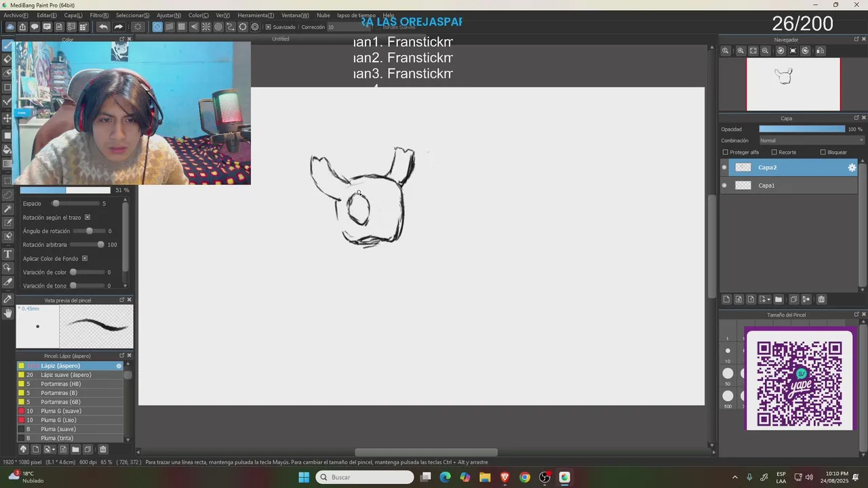
Task: Add a new layer folder in Capa panel
Action: tap(778, 300)
